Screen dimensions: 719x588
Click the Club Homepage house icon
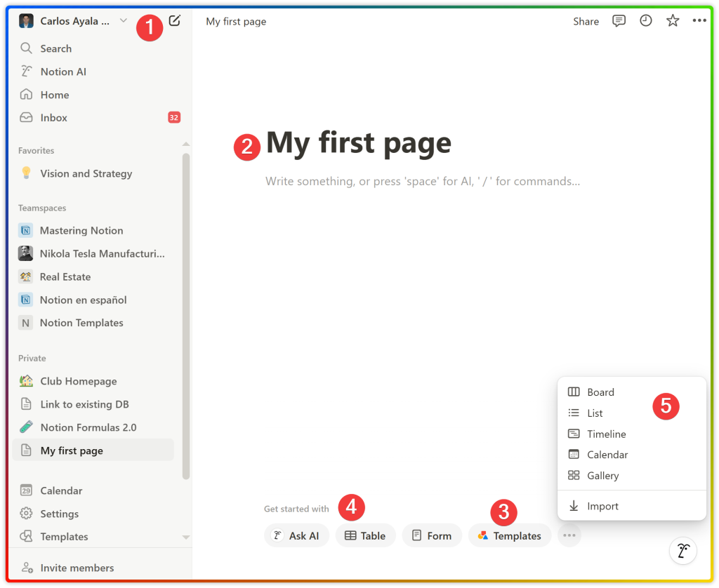[x=26, y=381]
